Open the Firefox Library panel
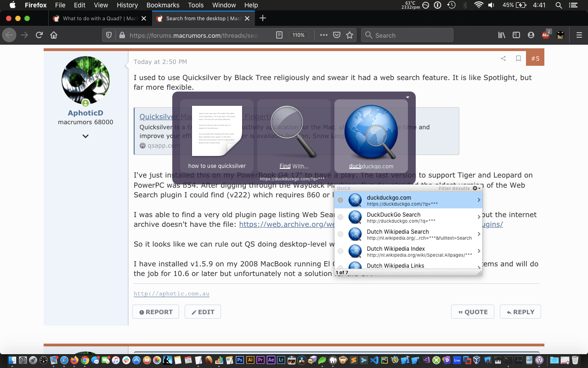 coord(502,35)
